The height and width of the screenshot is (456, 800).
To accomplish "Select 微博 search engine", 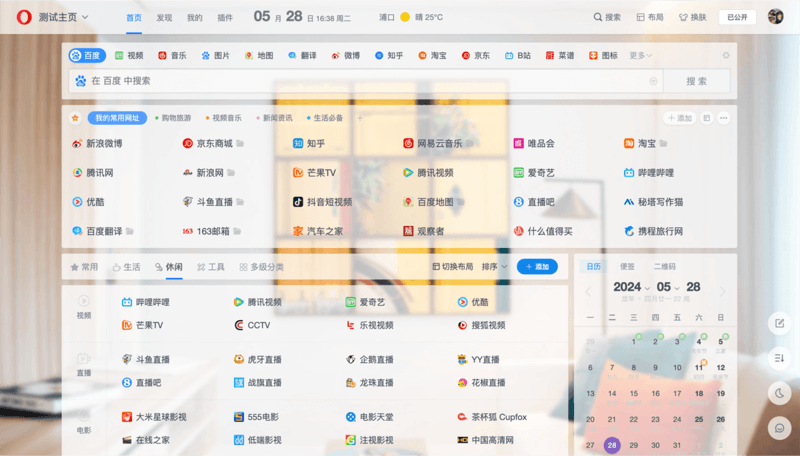I will coord(346,56).
